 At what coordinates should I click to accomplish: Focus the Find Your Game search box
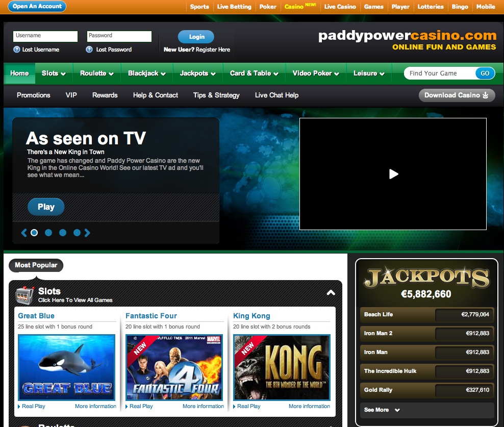tap(440, 73)
